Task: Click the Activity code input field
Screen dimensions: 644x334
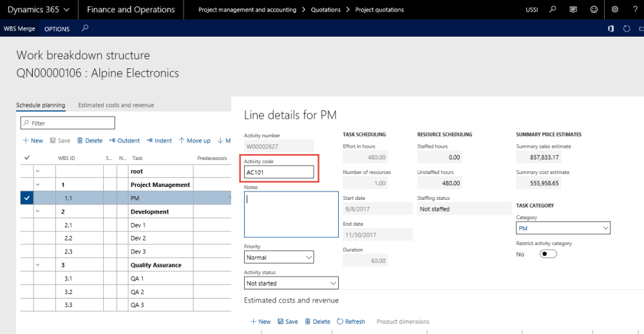Action: point(279,172)
